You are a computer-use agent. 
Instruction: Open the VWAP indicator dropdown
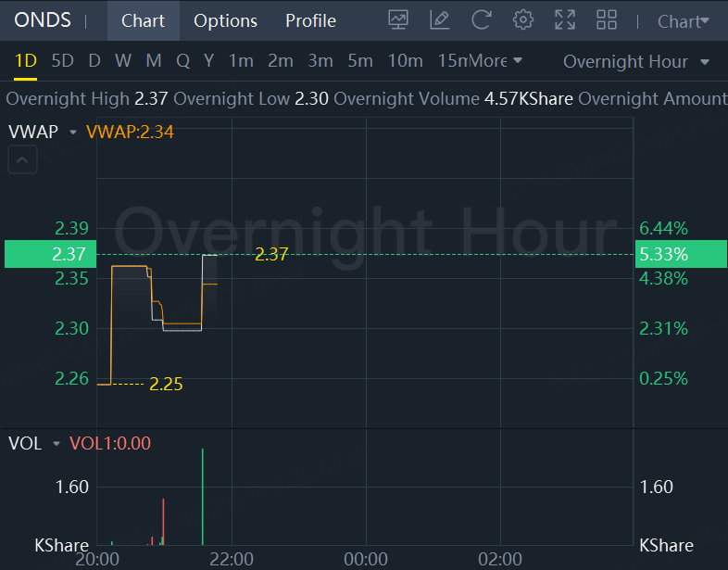click(72, 133)
